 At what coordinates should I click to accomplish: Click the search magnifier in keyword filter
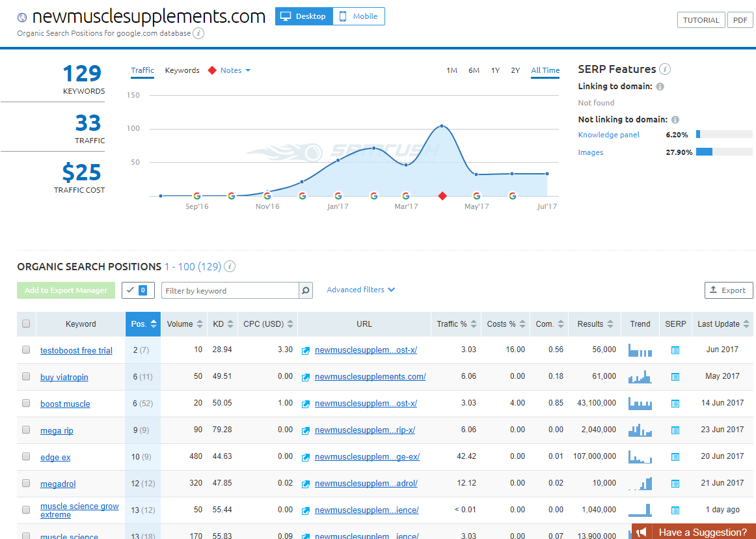coord(306,290)
